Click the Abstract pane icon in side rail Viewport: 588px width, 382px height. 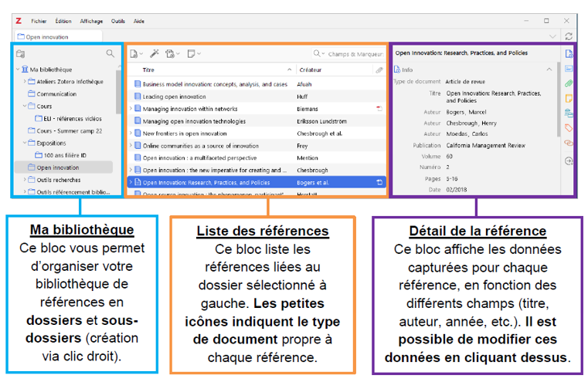click(569, 69)
